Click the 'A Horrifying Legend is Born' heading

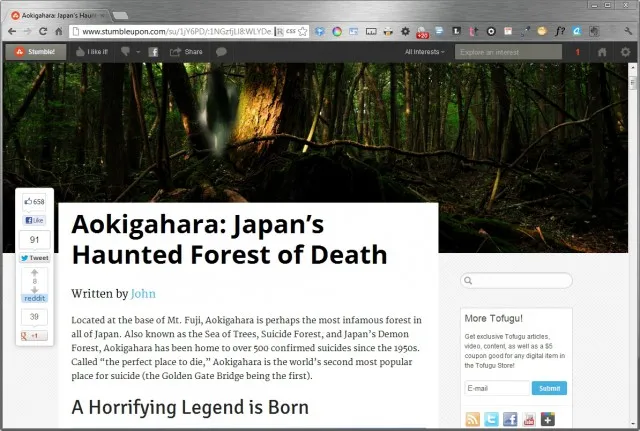point(190,407)
